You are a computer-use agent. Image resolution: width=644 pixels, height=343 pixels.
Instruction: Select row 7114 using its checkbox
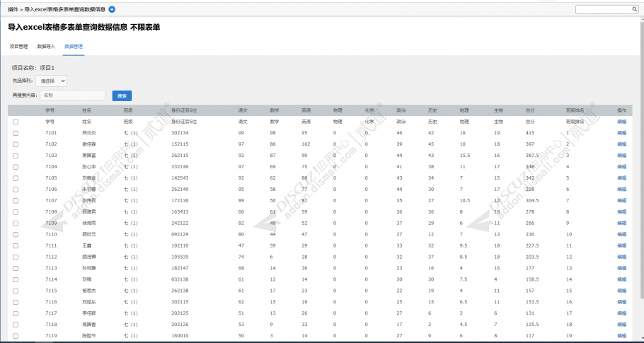tap(16, 280)
